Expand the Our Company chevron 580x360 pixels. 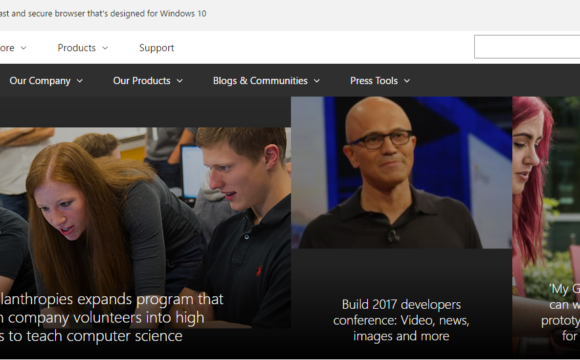[80, 81]
